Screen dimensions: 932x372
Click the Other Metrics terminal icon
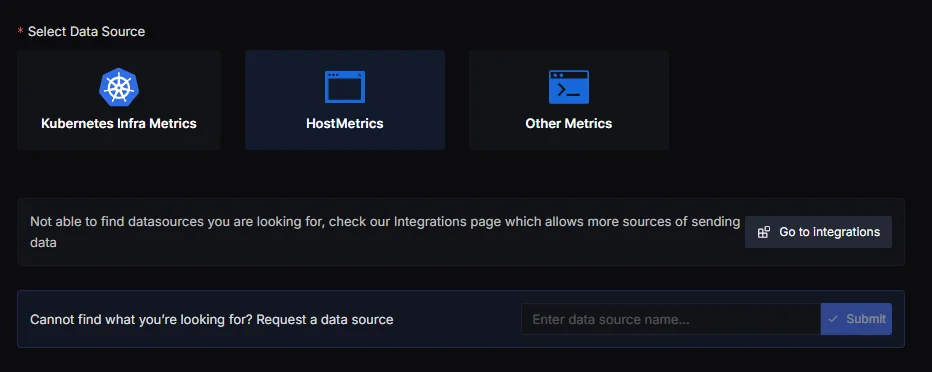coord(569,87)
